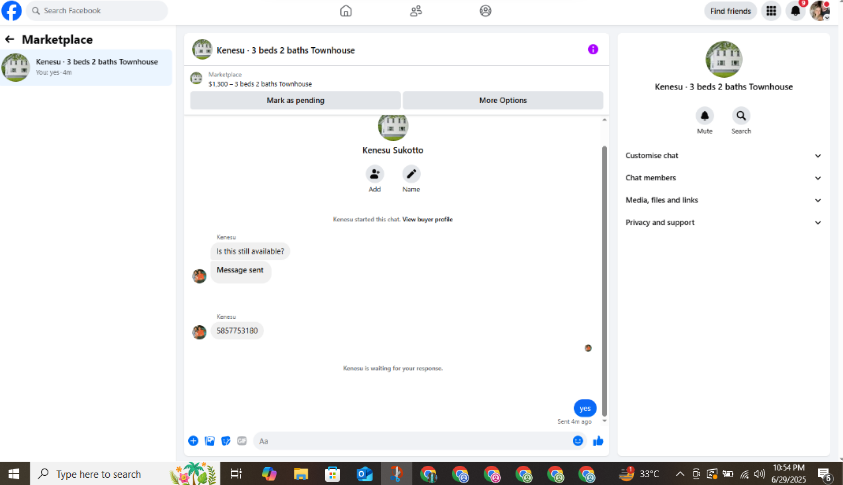The height and width of the screenshot is (485, 843).
Task: Open the emoji picker
Action: (x=578, y=441)
